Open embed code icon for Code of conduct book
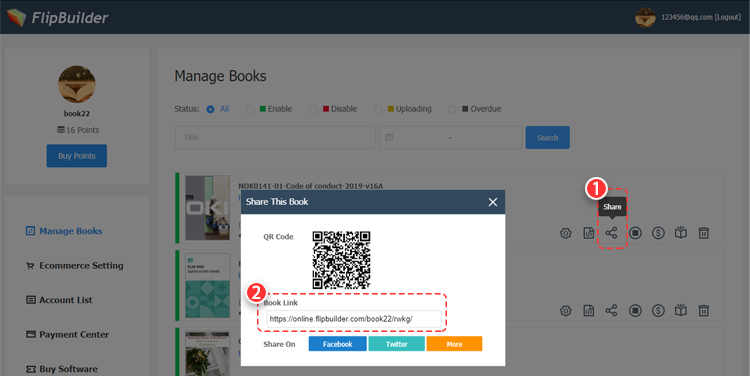This screenshot has height=376, width=750. [x=588, y=233]
